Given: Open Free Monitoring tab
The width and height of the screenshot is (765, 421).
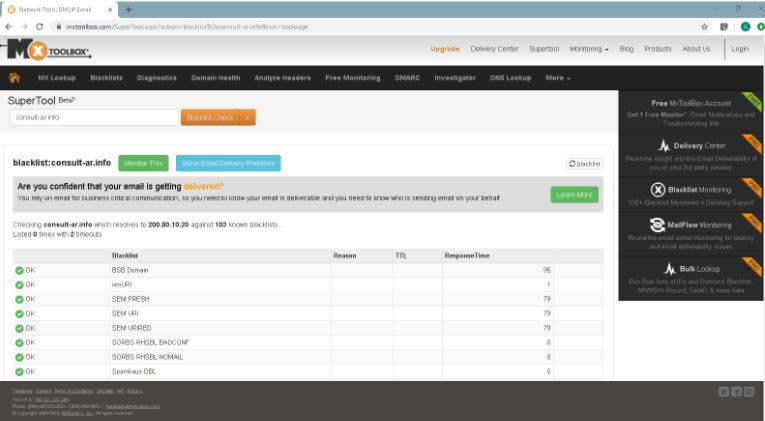Looking at the screenshot, I should click(x=353, y=78).
